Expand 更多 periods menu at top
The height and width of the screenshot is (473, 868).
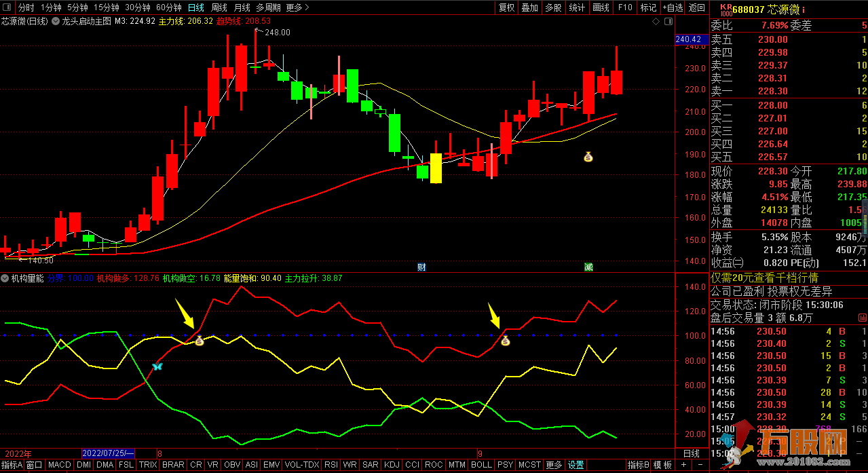(x=297, y=7)
